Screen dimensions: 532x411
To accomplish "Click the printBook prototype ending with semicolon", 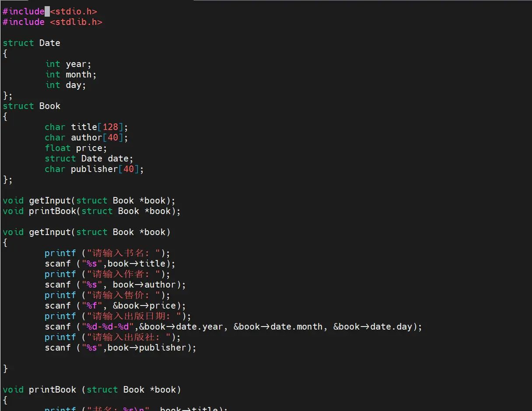I will pyautogui.click(x=92, y=211).
